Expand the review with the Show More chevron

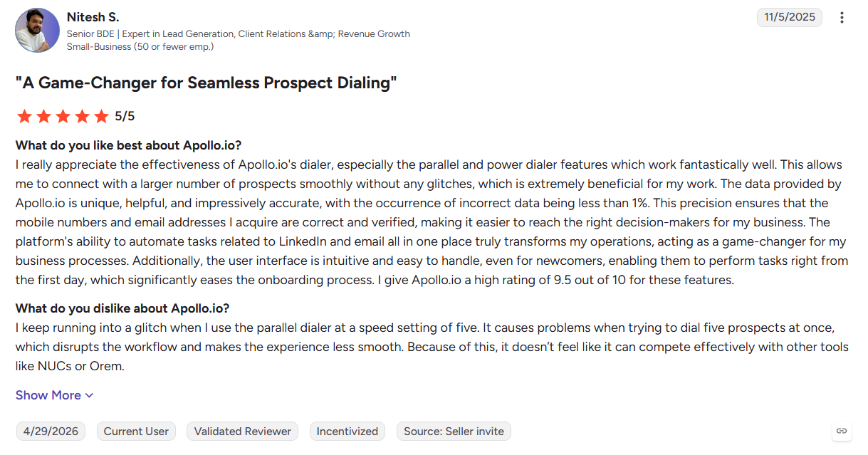click(89, 396)
